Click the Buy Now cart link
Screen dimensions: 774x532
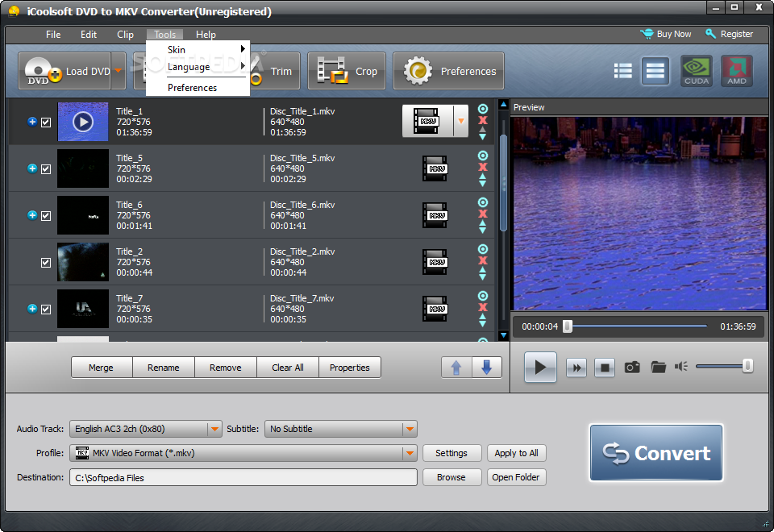click(666, 34)
